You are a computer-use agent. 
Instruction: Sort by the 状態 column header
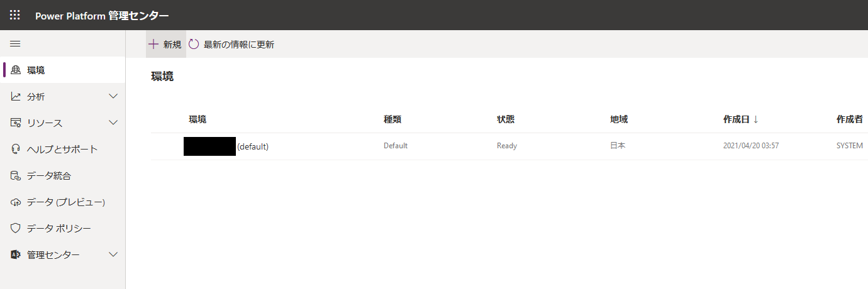(506, 119)
